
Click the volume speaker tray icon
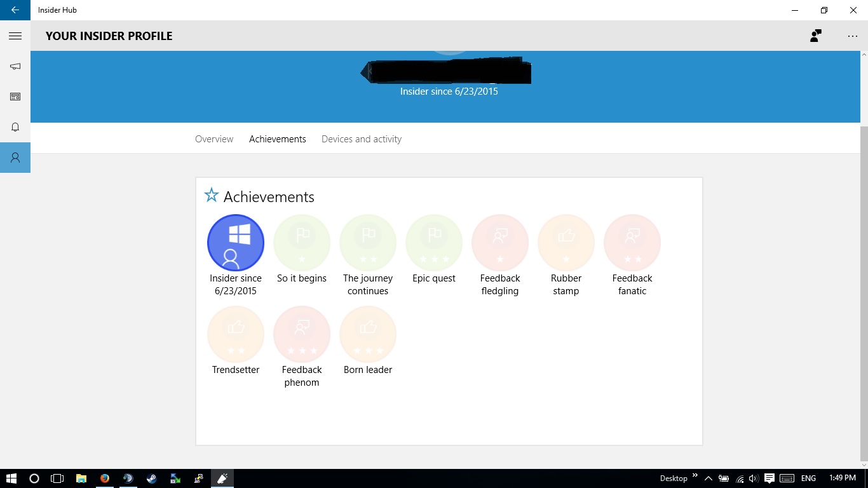pyautogui.click(x=754, y=478)
